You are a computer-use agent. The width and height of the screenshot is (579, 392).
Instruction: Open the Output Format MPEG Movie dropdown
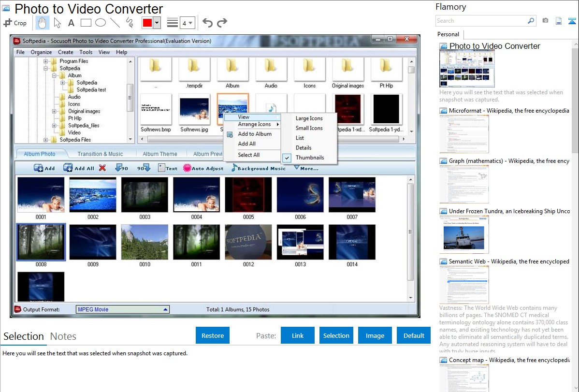point(123,310)
